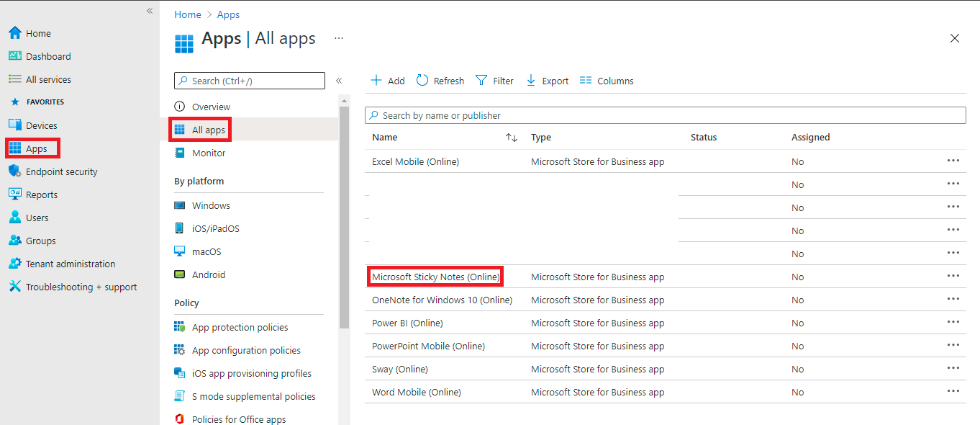
Task: Export the apps list
Action: click(547, 81)
